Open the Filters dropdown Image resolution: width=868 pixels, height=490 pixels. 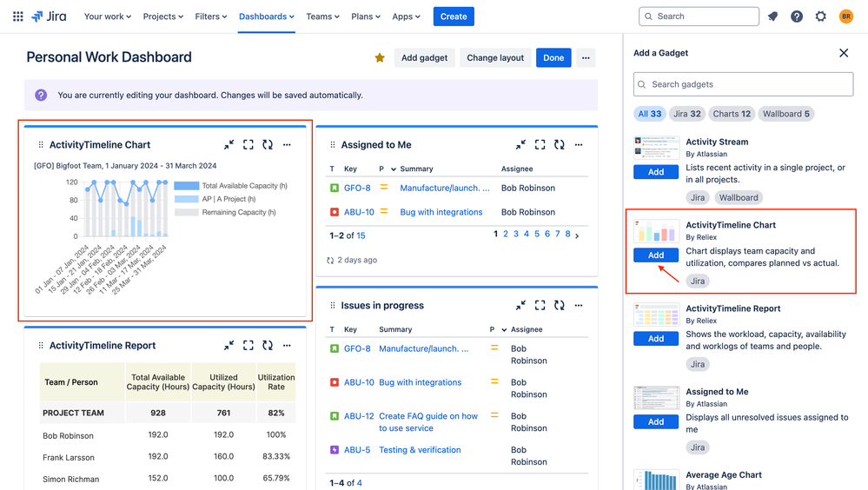click(x=211, y=17)
